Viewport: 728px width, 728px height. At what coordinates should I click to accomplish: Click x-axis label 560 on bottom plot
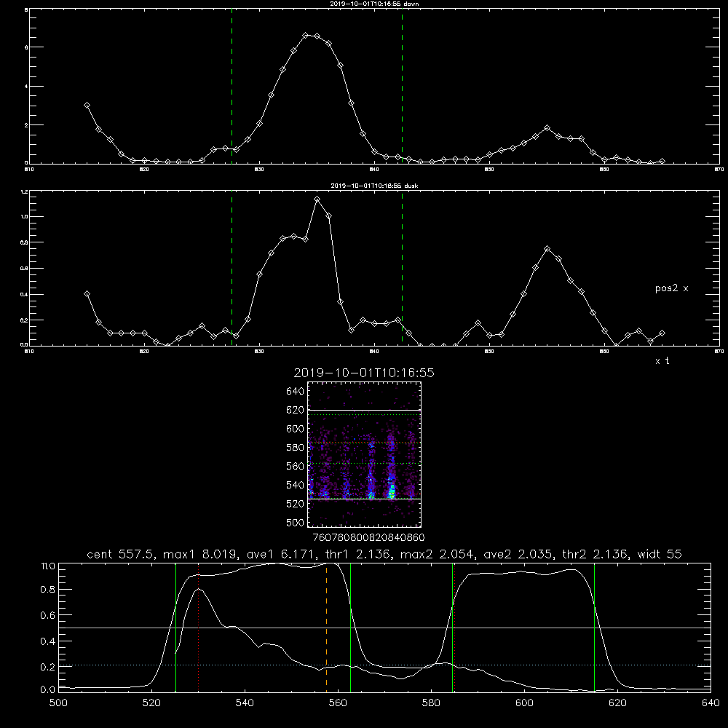click(x=338, y=703)
